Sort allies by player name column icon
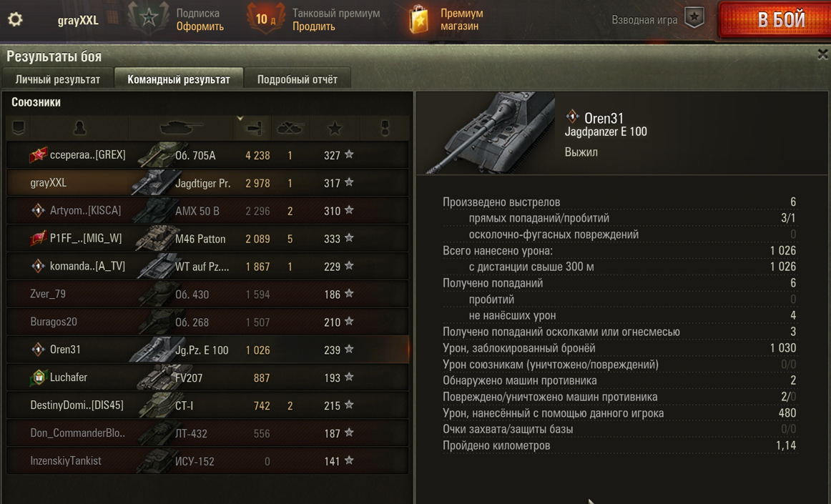 (79, 128)
